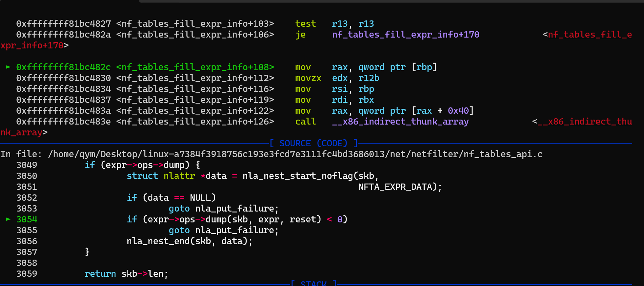644x286 pixels.
Task: Click 'qword ptr [rbp]' operand
Action: tap(398, 67)
